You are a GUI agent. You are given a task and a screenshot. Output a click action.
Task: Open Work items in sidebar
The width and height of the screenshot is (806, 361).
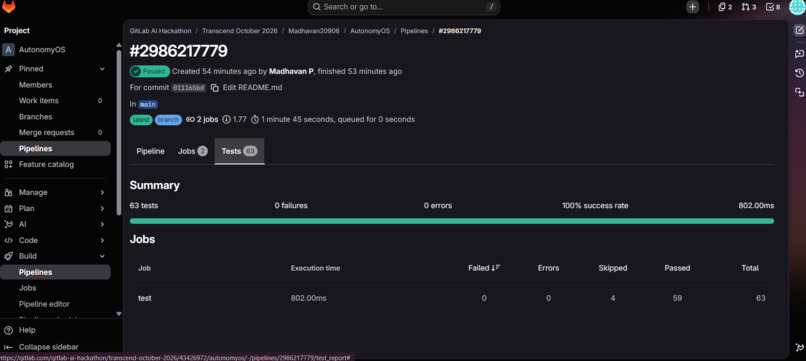(x=56, y=101)
